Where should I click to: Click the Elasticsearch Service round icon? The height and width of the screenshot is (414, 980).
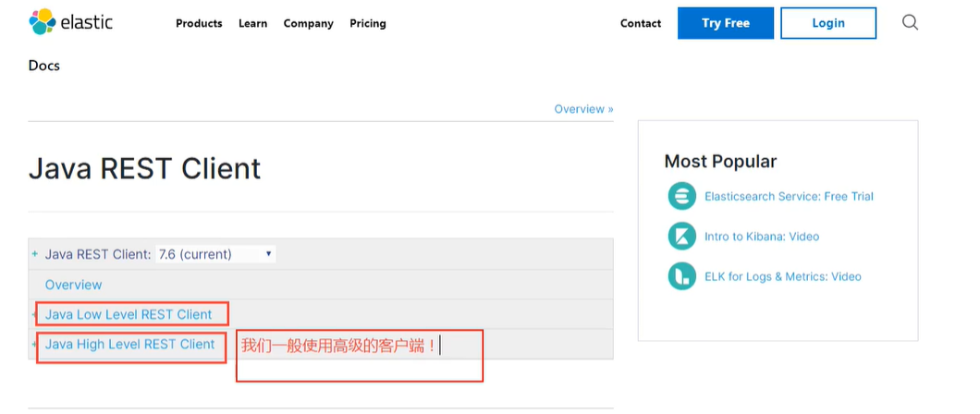click(x=682, y=196)
